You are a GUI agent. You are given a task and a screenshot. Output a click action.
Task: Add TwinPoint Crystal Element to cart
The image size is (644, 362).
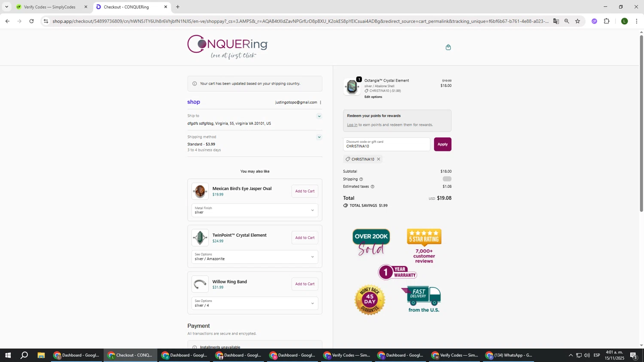click(305, 238)
